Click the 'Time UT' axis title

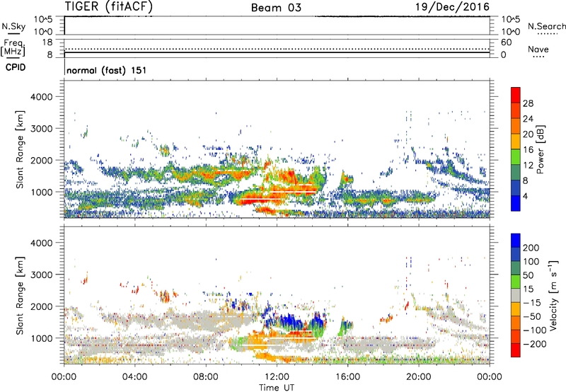(x=277, y=388)
